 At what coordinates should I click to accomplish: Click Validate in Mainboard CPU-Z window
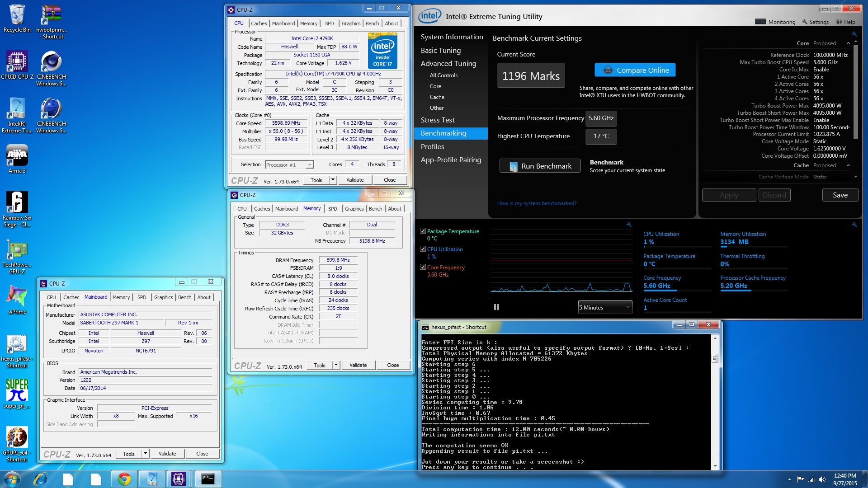(167, 454)
